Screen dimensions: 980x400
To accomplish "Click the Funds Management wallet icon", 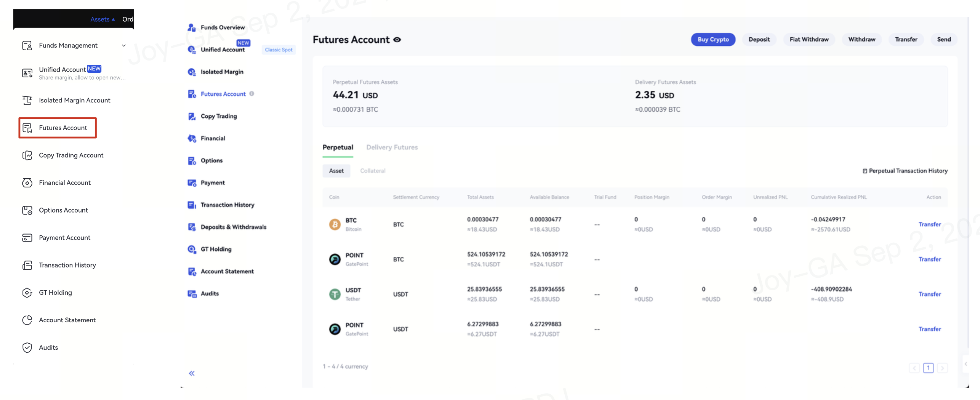I will [x=27, y=46].
